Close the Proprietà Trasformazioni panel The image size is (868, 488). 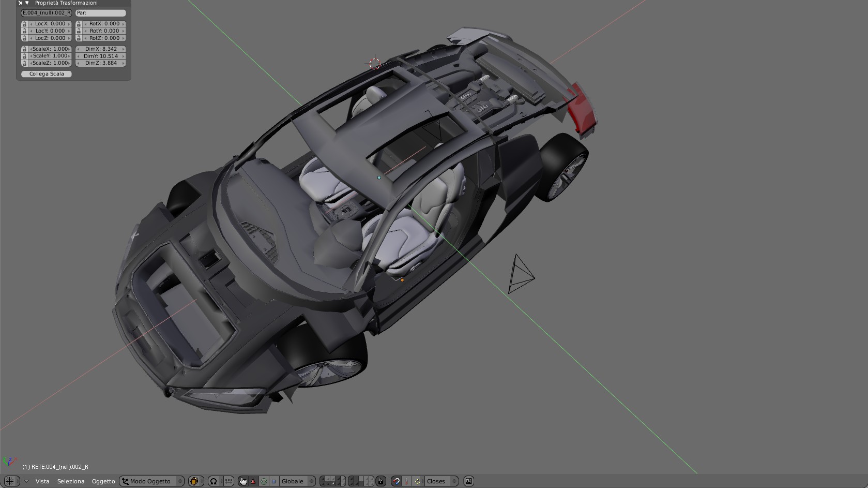(x=21, y=3)
